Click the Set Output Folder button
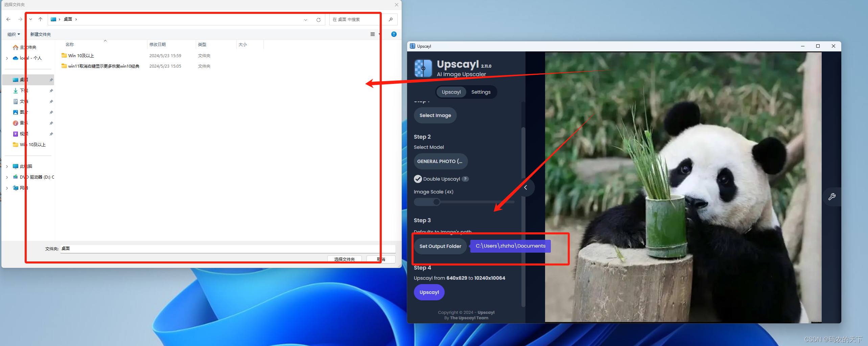 coord(440,246)
